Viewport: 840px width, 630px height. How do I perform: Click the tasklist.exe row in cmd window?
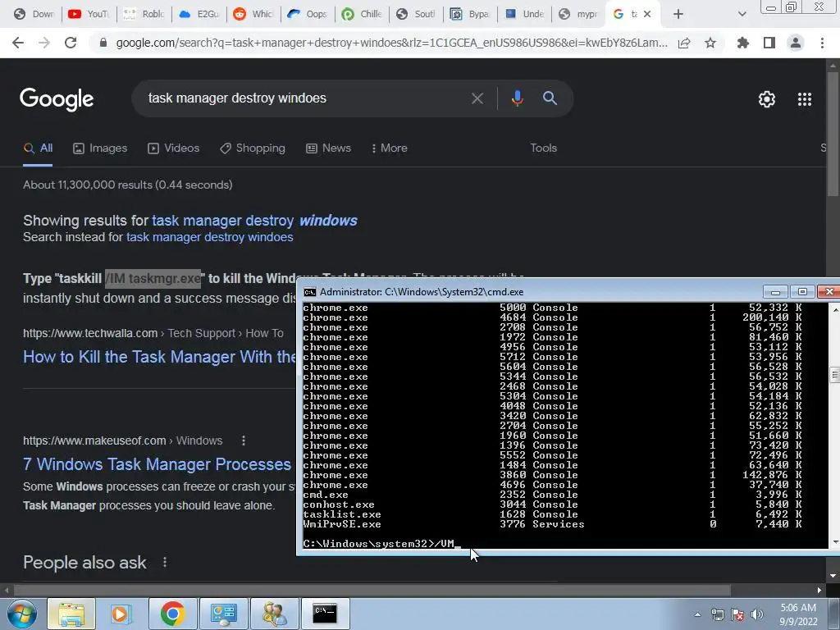[552, 514]
